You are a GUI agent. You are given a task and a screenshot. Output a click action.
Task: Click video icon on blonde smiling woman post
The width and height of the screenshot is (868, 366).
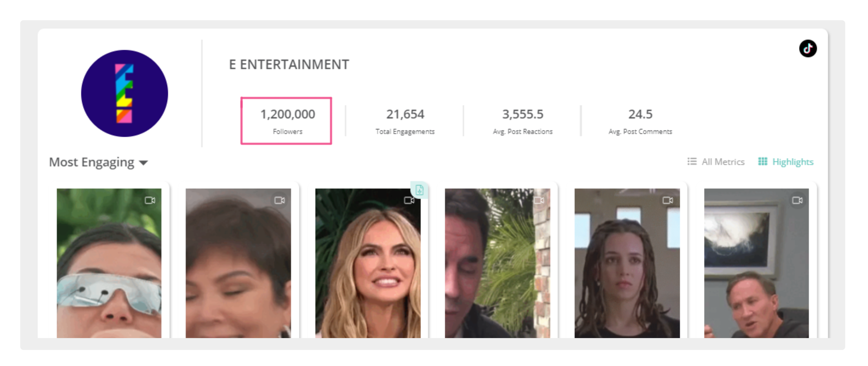[x=409, y=200]
